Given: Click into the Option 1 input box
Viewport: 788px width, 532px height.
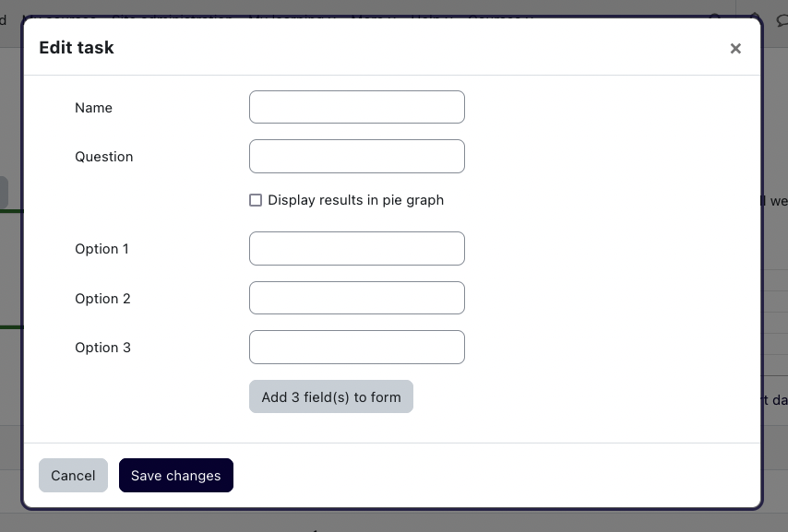Looking at the screenshot, I should click(357, 249).
